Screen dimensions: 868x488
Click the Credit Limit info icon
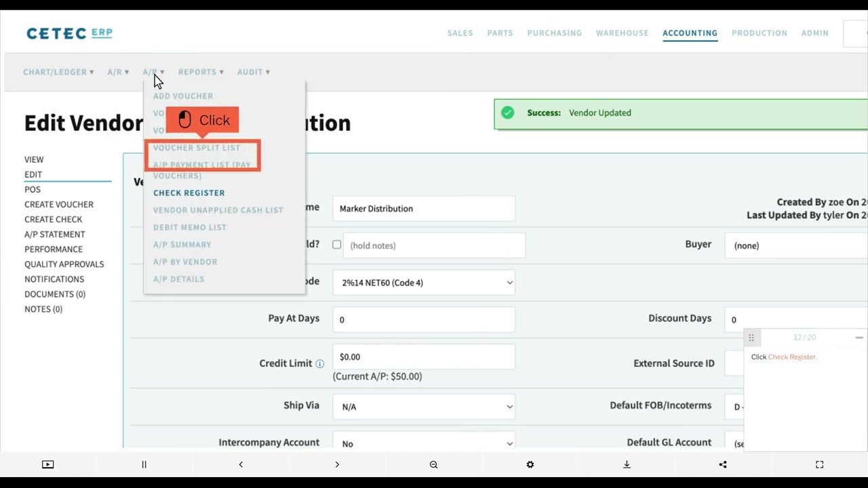(x=319, y=363)
